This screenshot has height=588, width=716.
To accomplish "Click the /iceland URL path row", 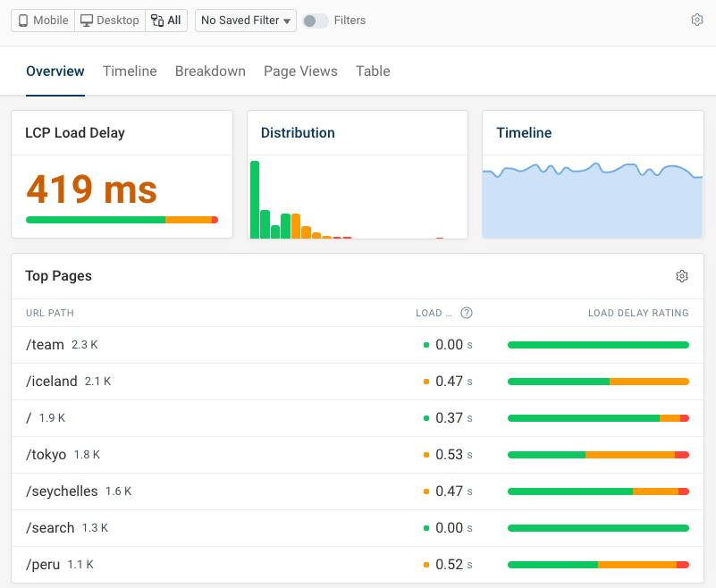I will point(52,382).
